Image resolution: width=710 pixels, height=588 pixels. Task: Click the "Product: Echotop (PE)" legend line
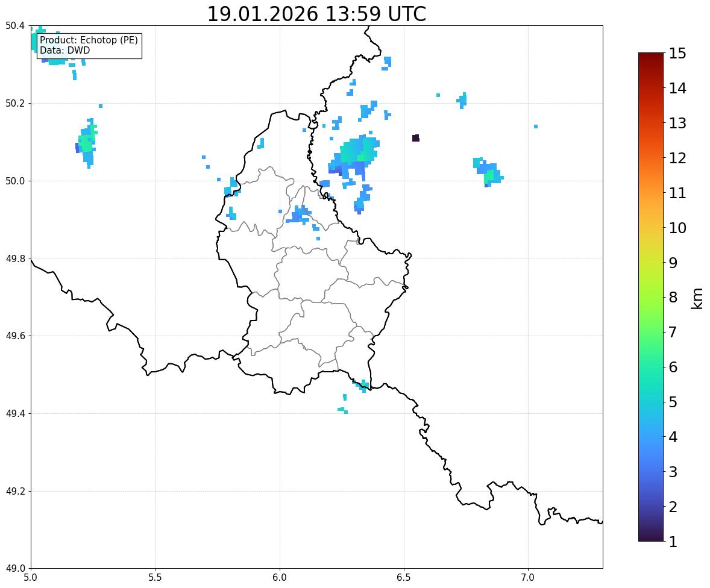89,40
